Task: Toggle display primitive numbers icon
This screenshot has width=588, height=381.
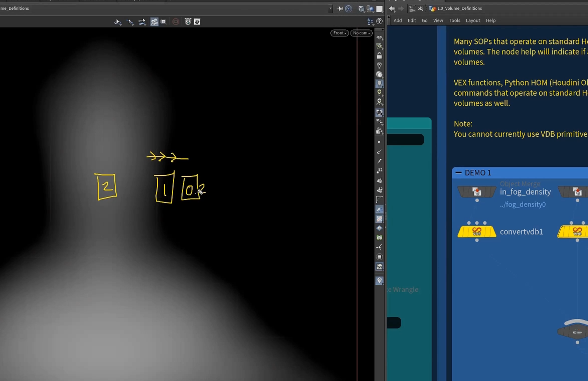Action: 379,190
